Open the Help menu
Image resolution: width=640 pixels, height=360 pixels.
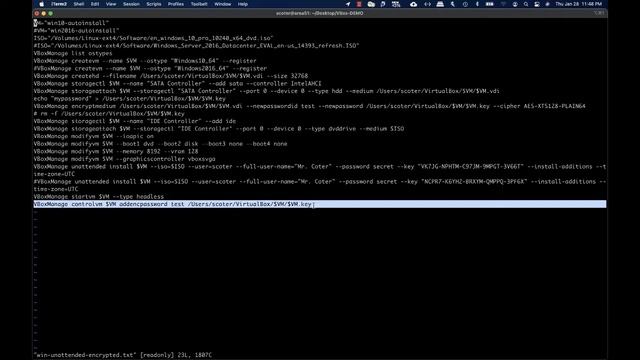[x=242, y=4]
